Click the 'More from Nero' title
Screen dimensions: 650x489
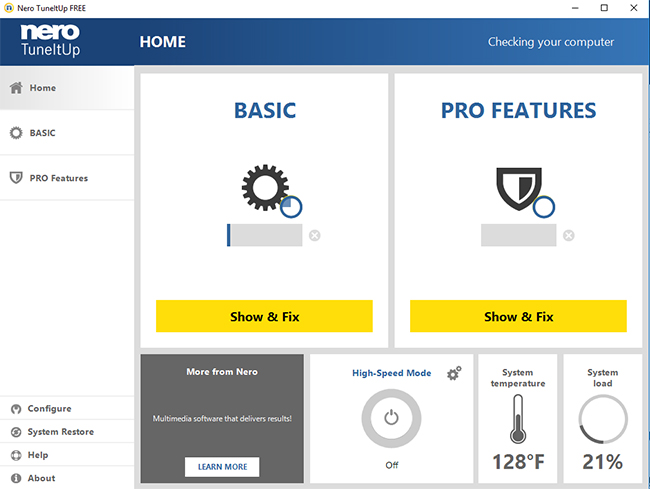tap(222, 372)
